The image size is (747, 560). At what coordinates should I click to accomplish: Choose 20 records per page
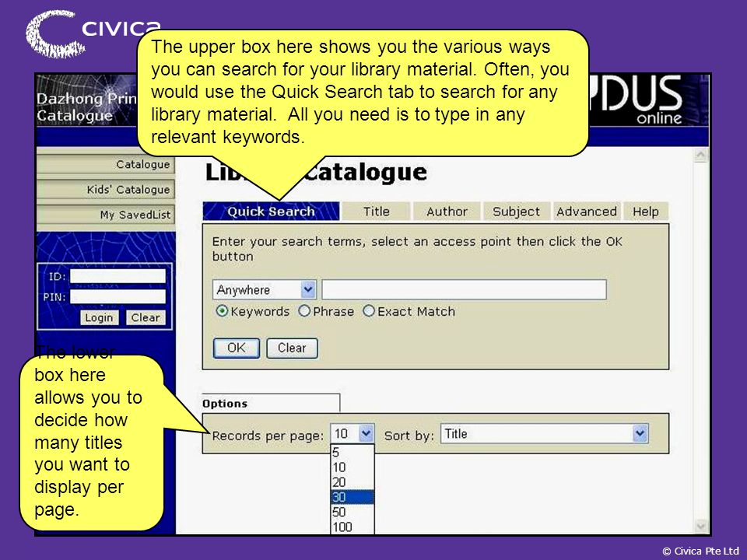352,482
